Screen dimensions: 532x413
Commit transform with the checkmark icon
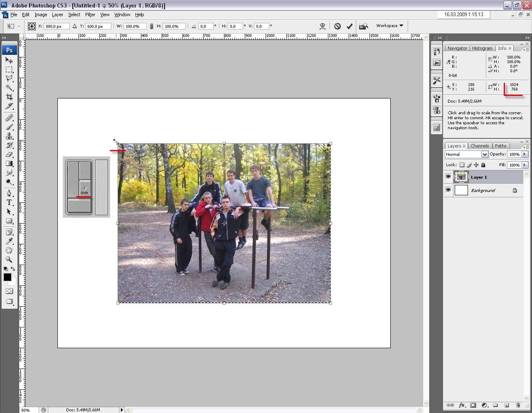tap(350, 26)
